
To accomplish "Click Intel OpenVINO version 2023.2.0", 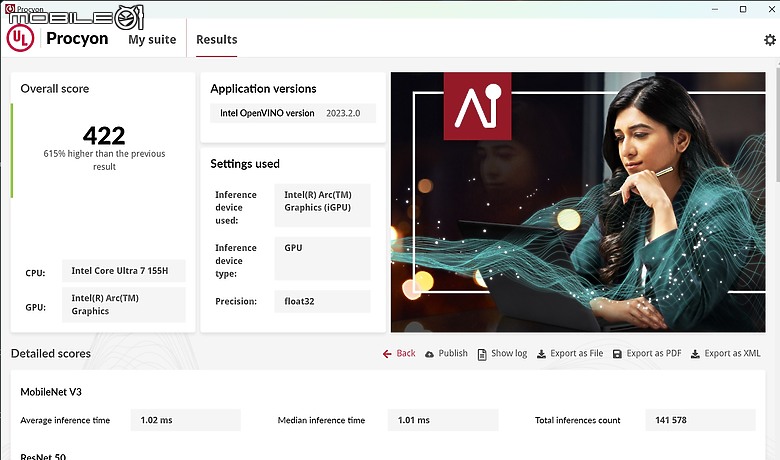I will point(293,113).
